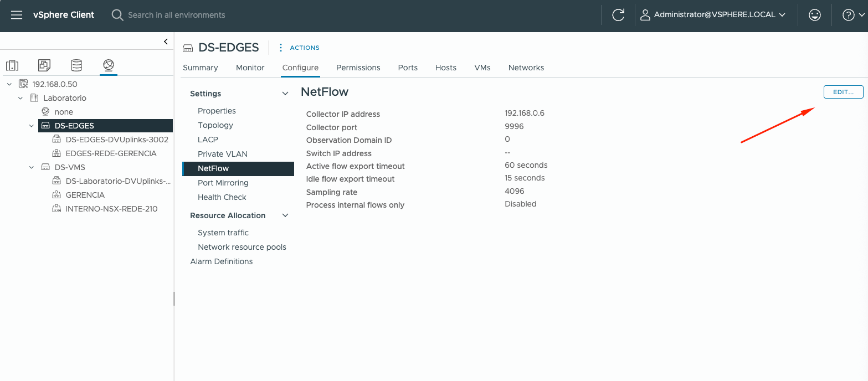Click the refresh icon in header
Viewport: 868px width, 381px height.
tap(618, 15)
